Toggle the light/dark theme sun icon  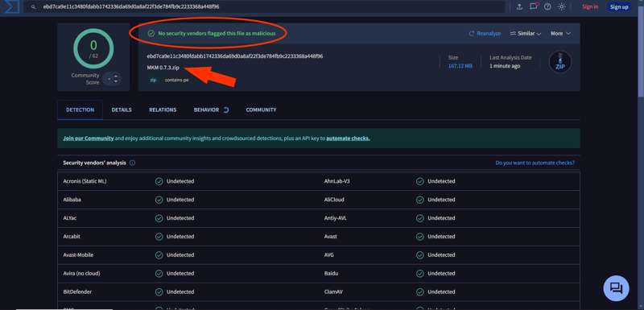click(562, 7)
